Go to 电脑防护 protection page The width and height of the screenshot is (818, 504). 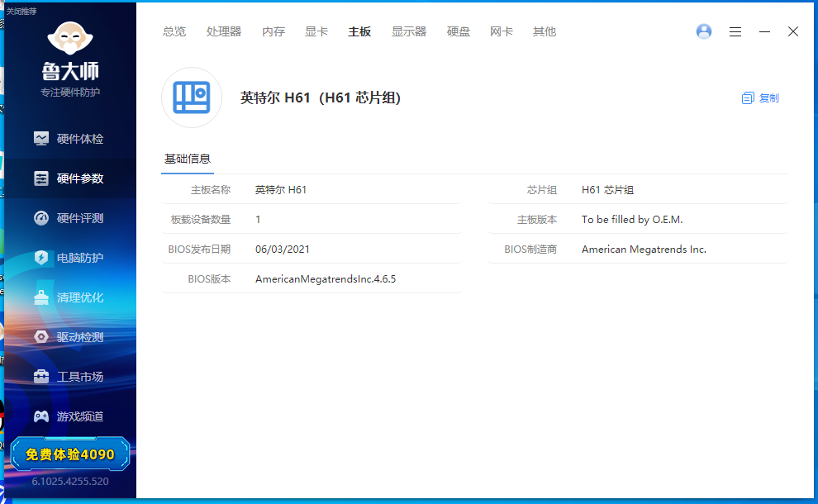click(69, 258)
